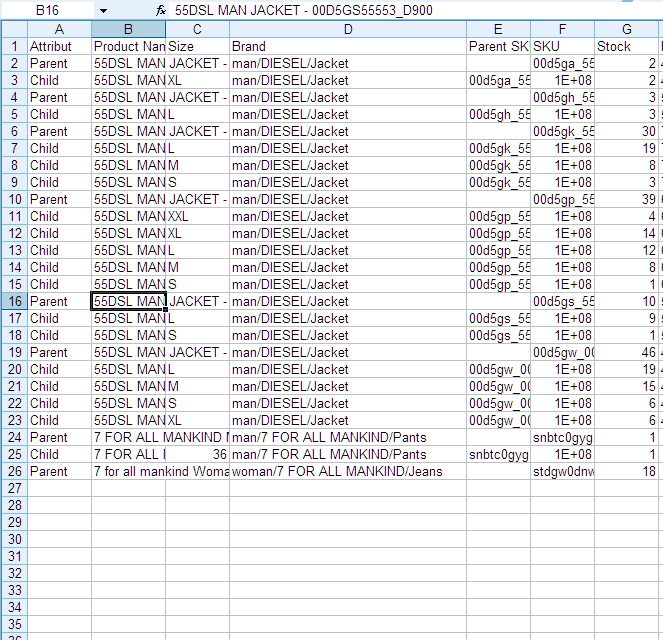Click the Parent SK header cell

tap(499, 46)
